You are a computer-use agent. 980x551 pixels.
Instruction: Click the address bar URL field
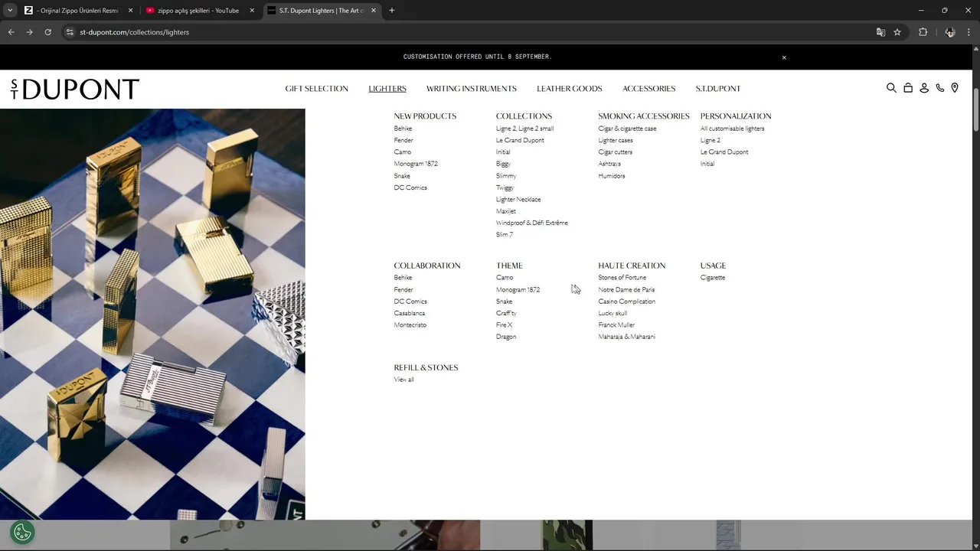467,32
